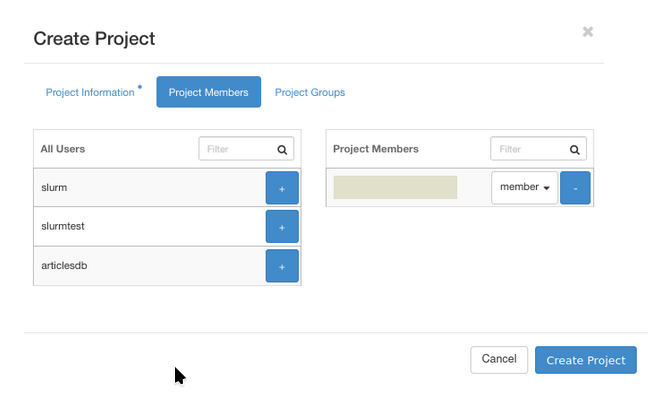This screenshot has height=398, width=665.
Task: Click the Create Project button
Action: pos(586,360)
